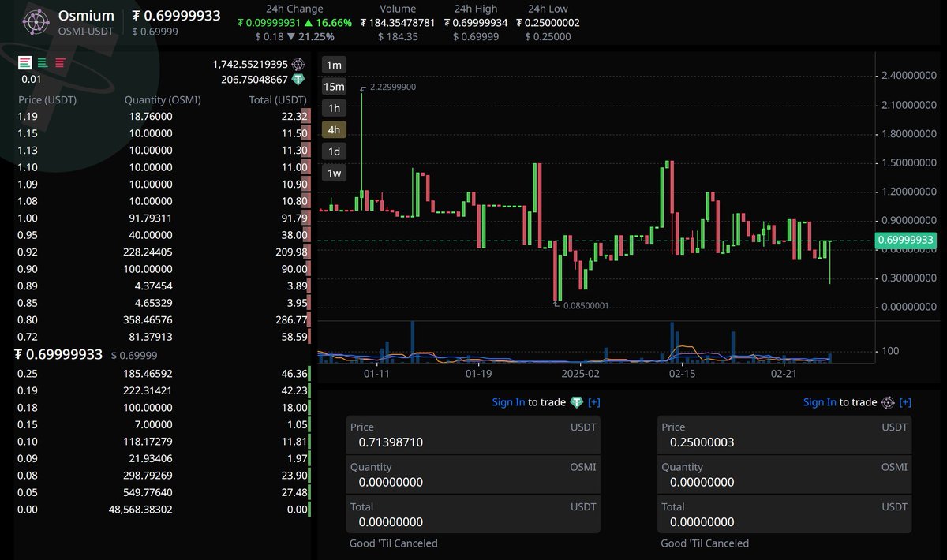947x560 pixels.
Task: Select the 0.15 bid price row
Action: point(164,424)
